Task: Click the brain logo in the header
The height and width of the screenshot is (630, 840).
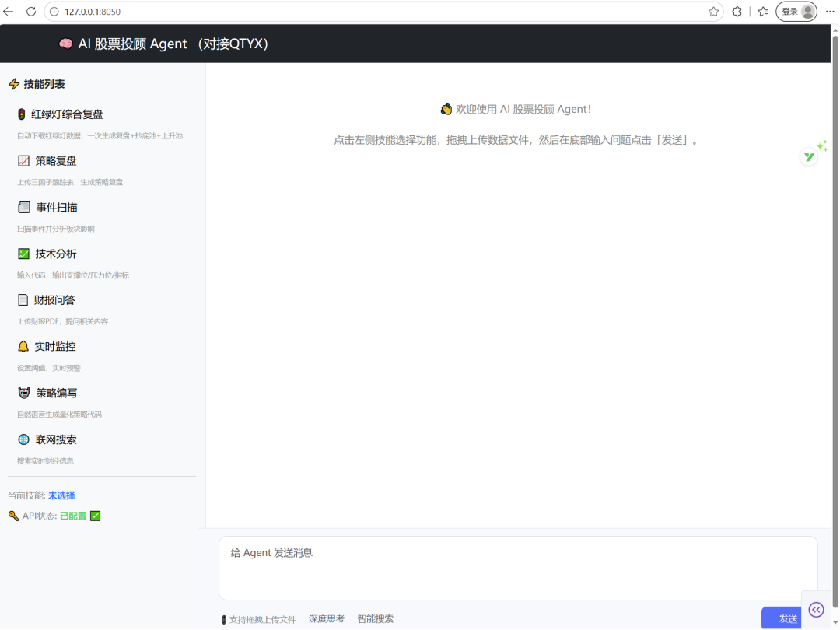Action: [65, 44]
